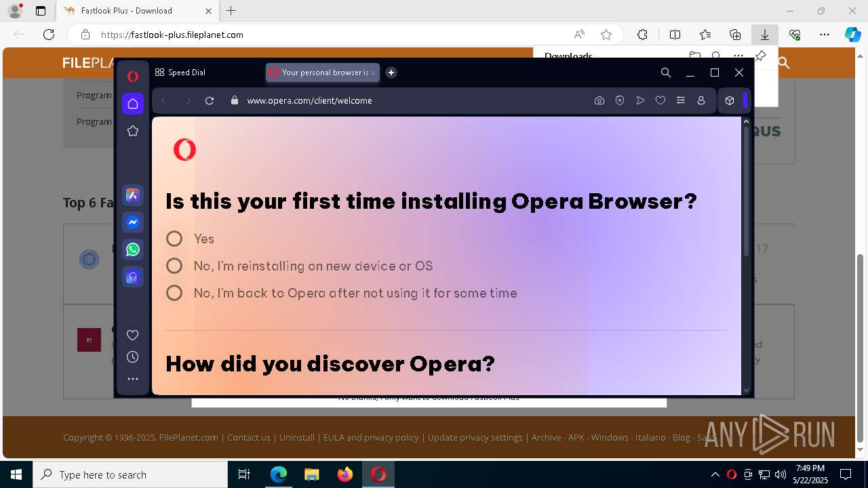Open the Opera menu logo in the sidebar
Screen dimensions: 868x488
pyautogui.click(x=133, y=77)
